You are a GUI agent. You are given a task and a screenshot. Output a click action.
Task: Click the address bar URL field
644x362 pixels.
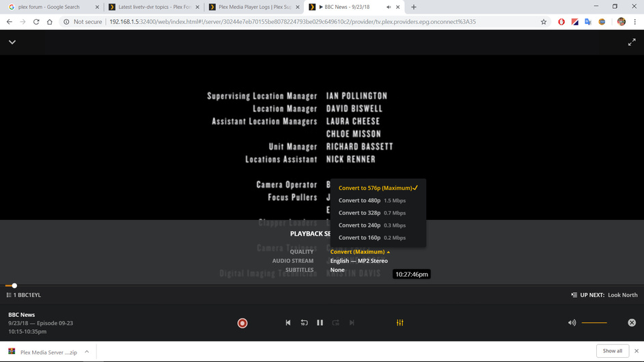click(292, 22)
